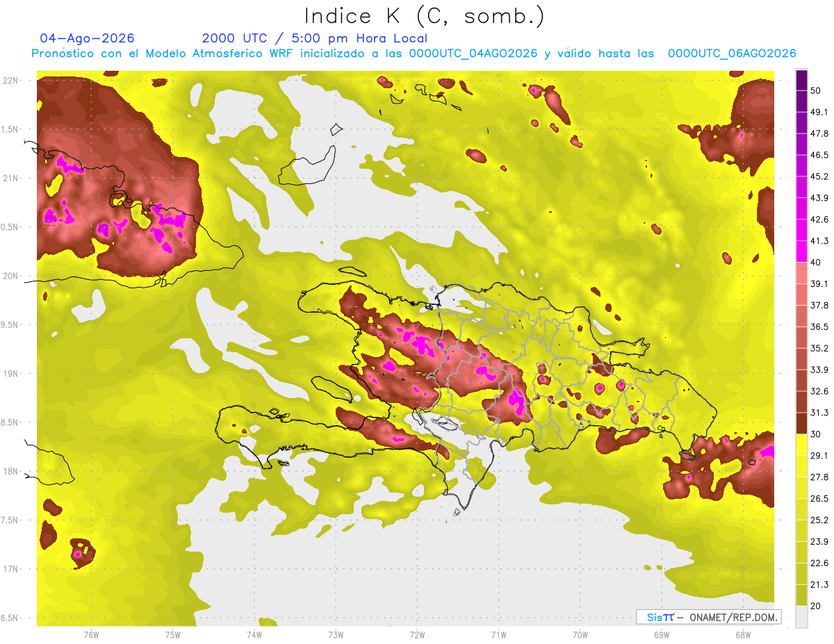
Task: Click '2000 UTC / 5:00 pm Hora Local'
Action: pos(315,38)
